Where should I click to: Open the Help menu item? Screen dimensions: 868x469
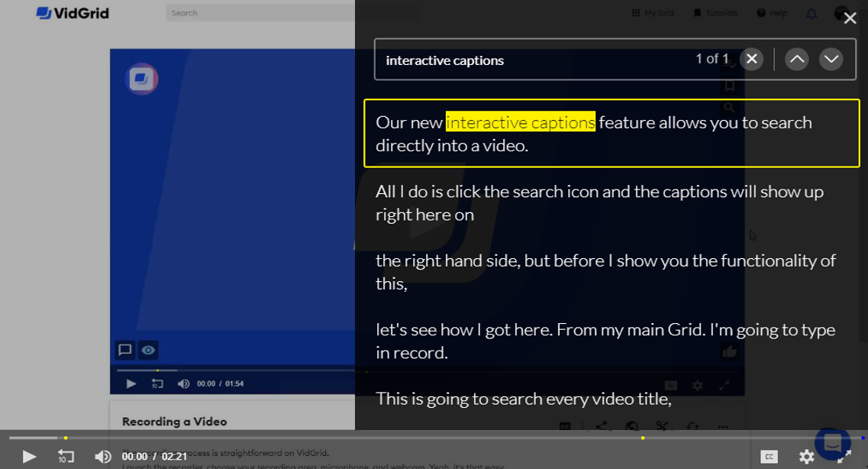pos(773,13)
